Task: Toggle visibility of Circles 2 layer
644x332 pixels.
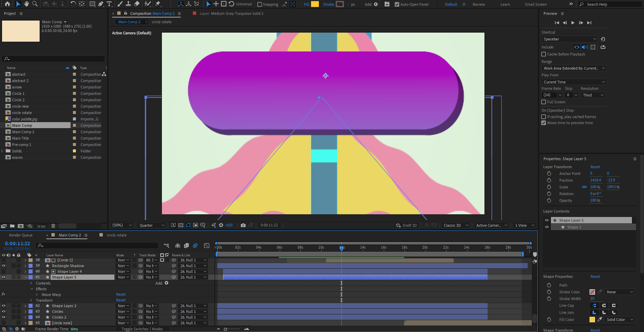Action: (x=4, y=317)
